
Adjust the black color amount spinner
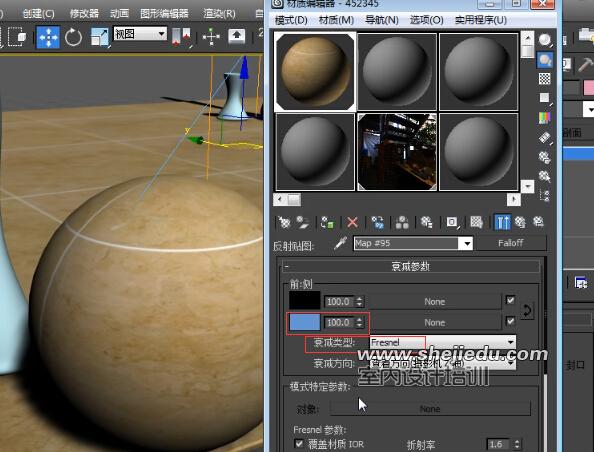[360, 302]
